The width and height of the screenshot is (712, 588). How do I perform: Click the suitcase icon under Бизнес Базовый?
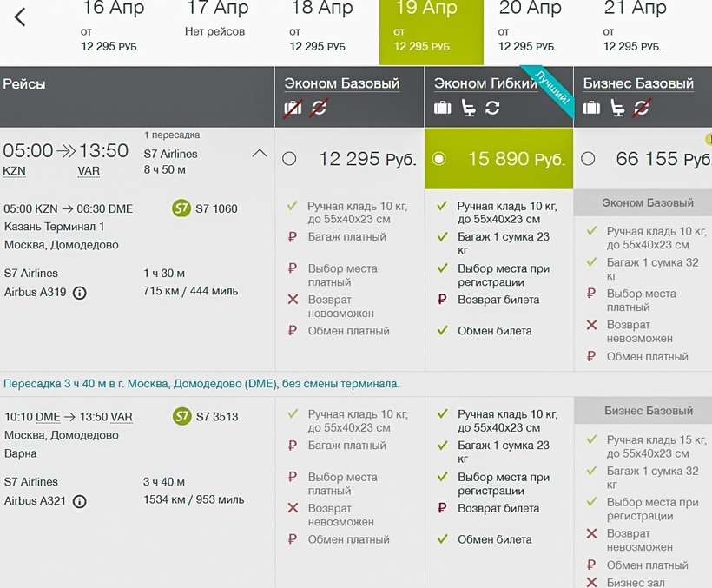[x=592, y=108]
